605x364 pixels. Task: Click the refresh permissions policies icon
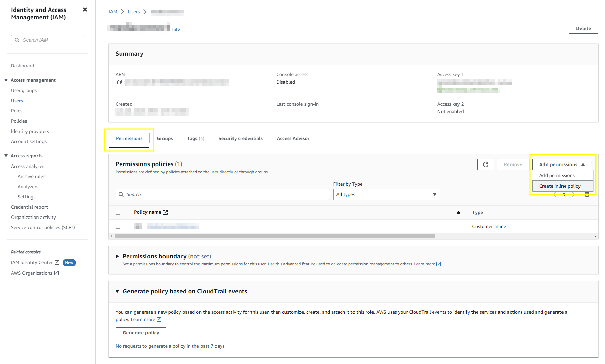tap(485, 164)
